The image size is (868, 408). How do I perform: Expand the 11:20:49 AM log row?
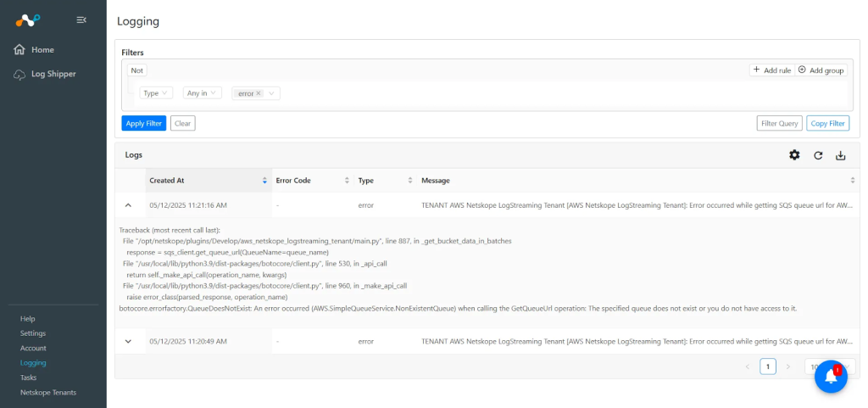tap(129, 342)
